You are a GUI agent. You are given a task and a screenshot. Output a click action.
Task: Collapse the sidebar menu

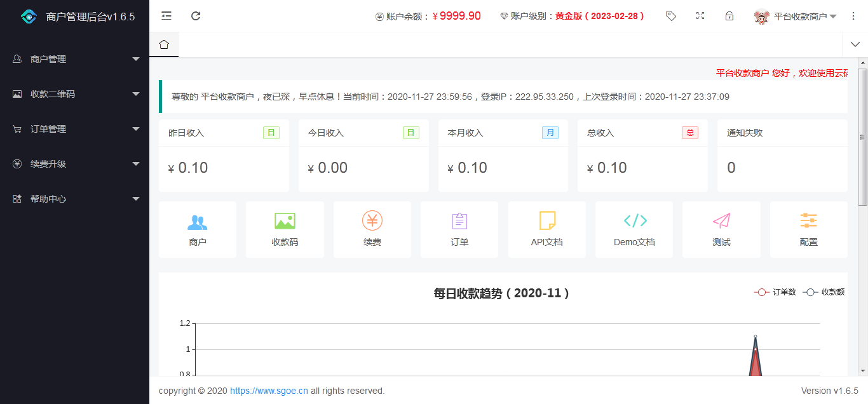(x=166, y=15)
